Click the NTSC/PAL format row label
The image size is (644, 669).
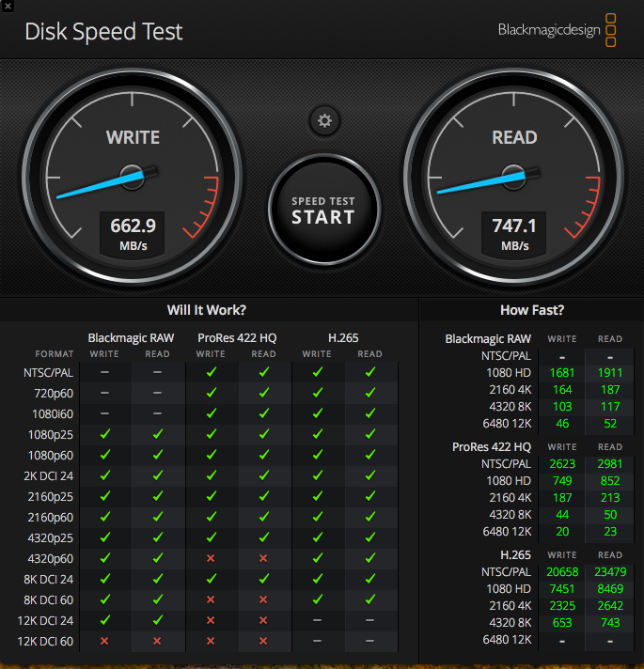point(48,372)
